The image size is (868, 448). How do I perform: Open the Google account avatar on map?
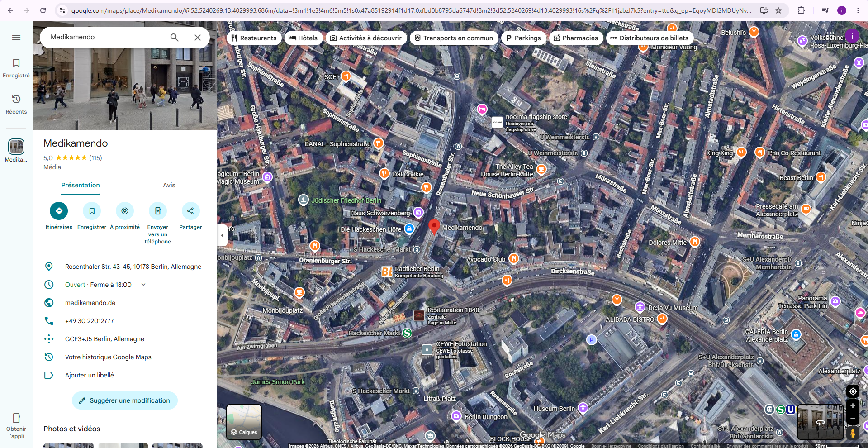[852, 36]
